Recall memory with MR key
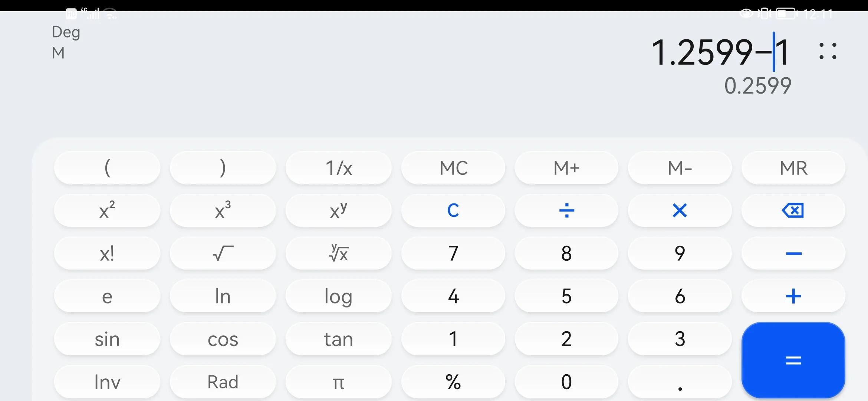Screen dimensions: 868x401 793,168
